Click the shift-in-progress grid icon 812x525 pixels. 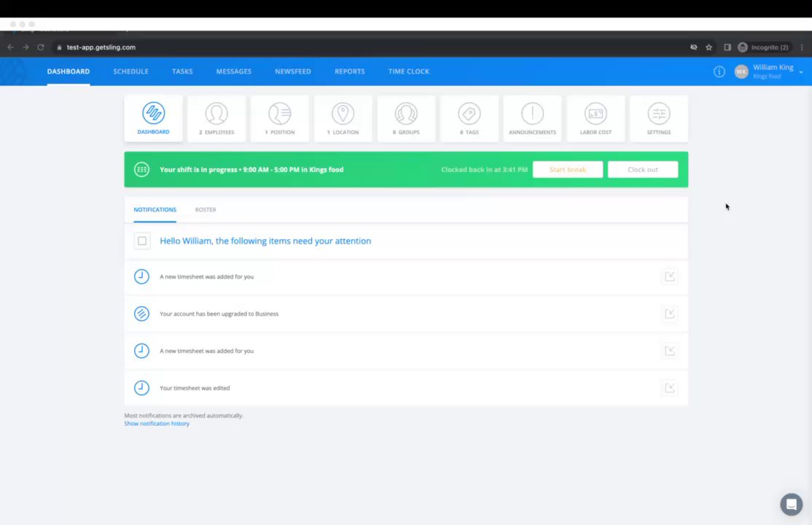coord(141,169)
